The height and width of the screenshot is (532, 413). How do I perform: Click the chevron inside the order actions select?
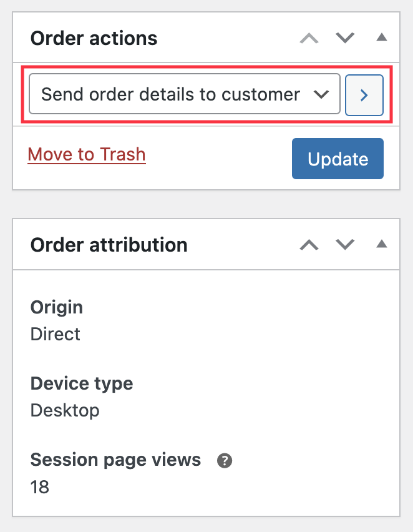[321, 94]
